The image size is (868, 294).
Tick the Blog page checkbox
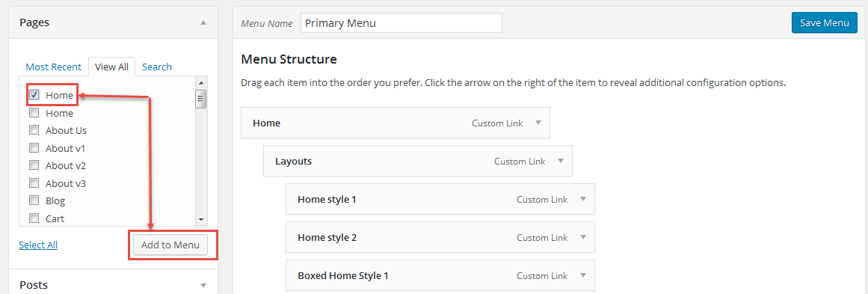34,201
